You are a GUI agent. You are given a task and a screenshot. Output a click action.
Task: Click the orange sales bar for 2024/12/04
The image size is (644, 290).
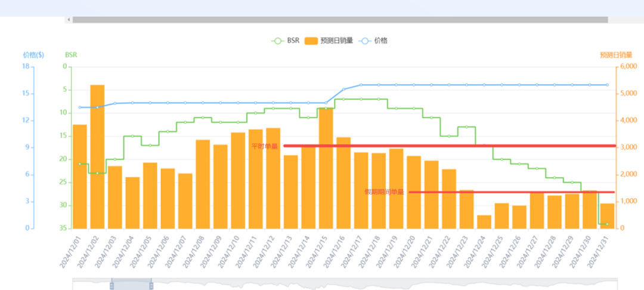pyautogui.click(x=132, y=203)
